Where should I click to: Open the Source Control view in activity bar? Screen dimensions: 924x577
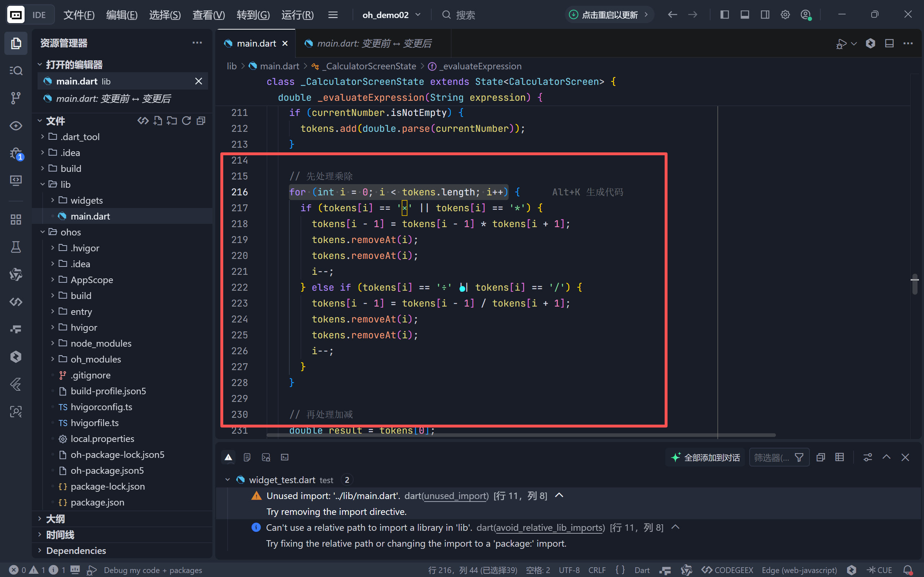click(x=16, y=98)
